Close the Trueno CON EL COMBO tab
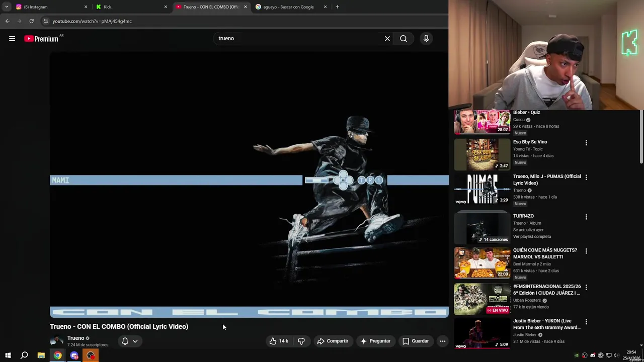 (x=246, y=7)
